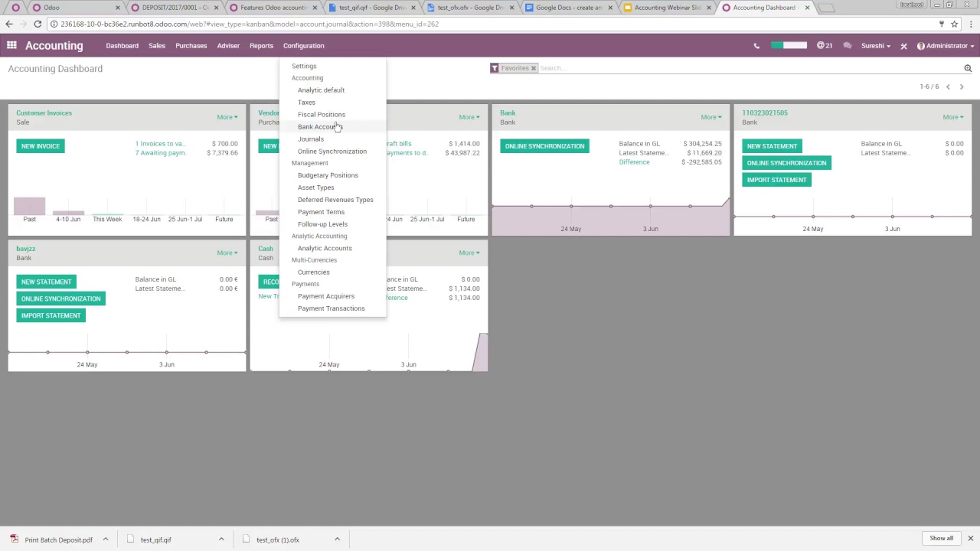Close the Accounting Dashboard browser tab
Screen dimensions: 980x551
(807, 8)
